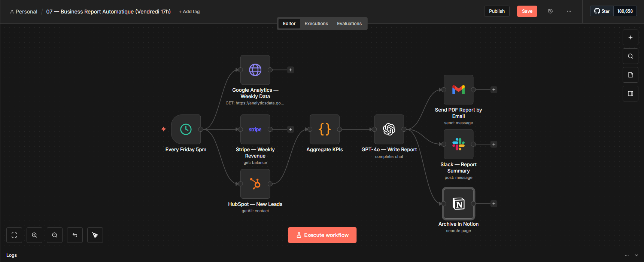Open the Logs panel ellipsis options

click(627, 255)
